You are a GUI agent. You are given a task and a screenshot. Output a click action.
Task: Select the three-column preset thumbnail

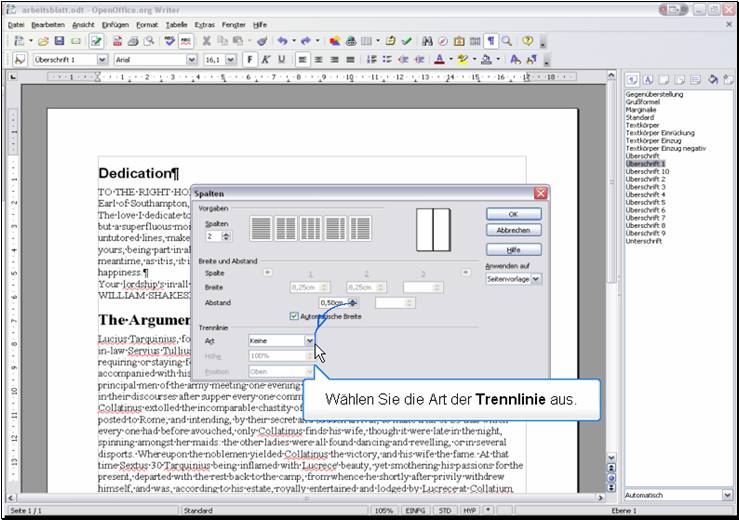(x=311, y=228)
